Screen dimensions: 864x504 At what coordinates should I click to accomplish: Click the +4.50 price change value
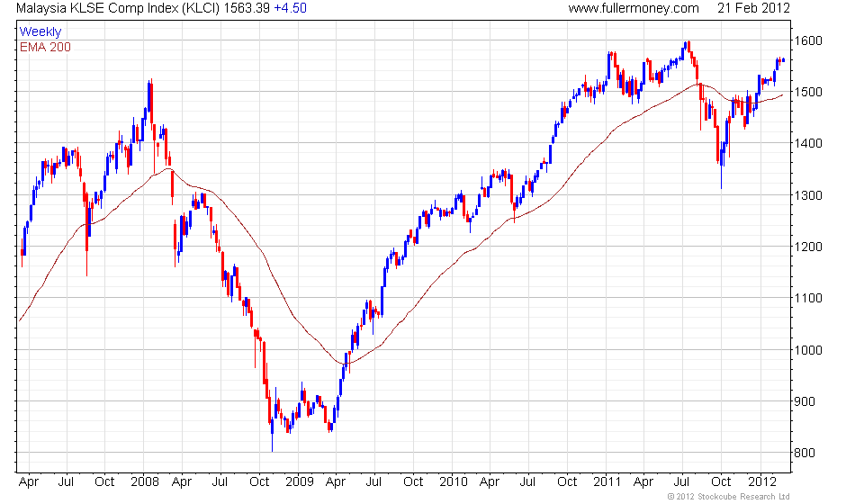(291, 8)
